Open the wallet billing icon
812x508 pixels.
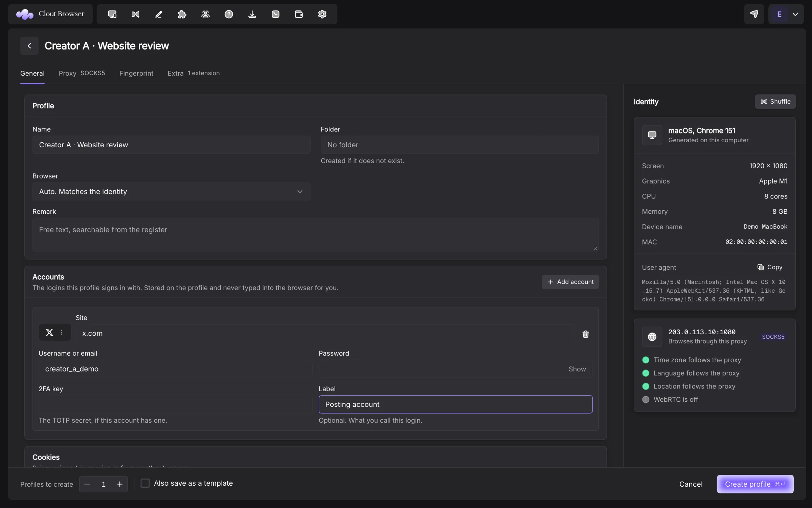click(299, 14)
